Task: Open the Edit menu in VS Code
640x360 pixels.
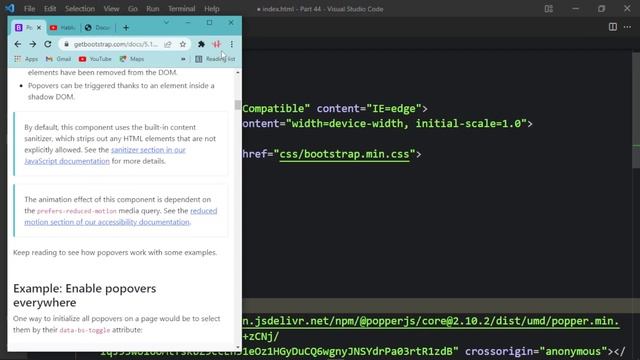Action: pos(50,9)
